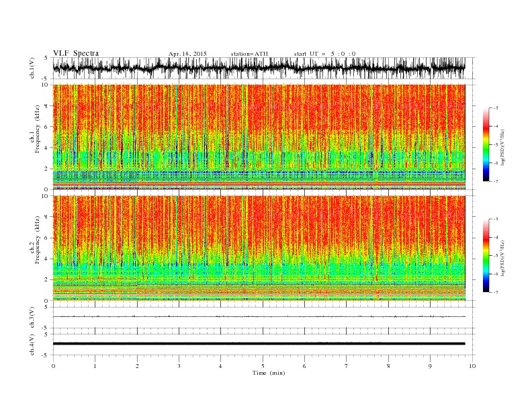
Task: Click the ch.1 "Frequency (kHz)" axis label
Action: click(x=38, y=129)
